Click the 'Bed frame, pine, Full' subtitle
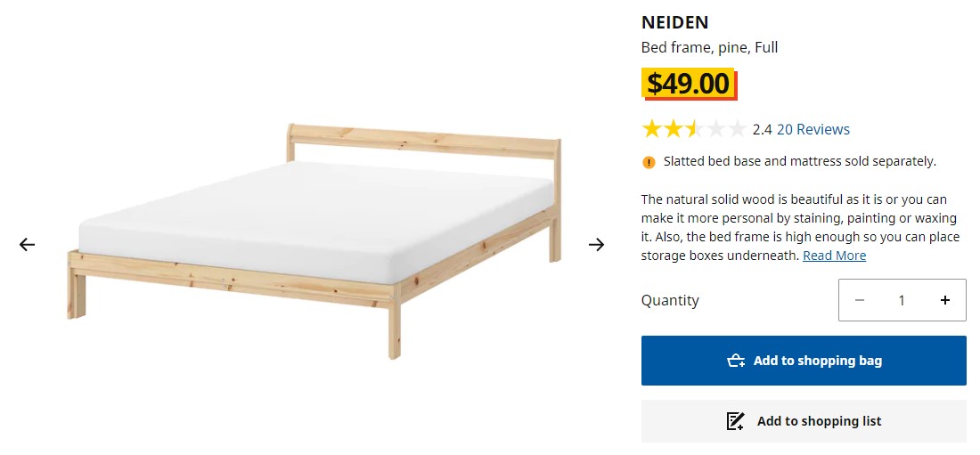Viewport: 980px width, 455px height. coord(709,47)
